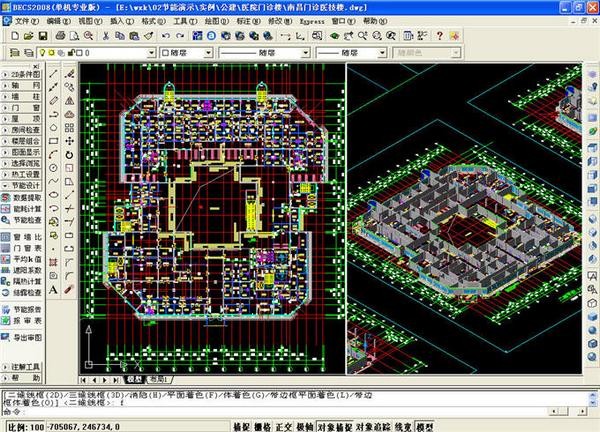Image resolution: width=600 pixels, height=432 pixels.
Task: Open the Express menu
Action: (312, 21)
